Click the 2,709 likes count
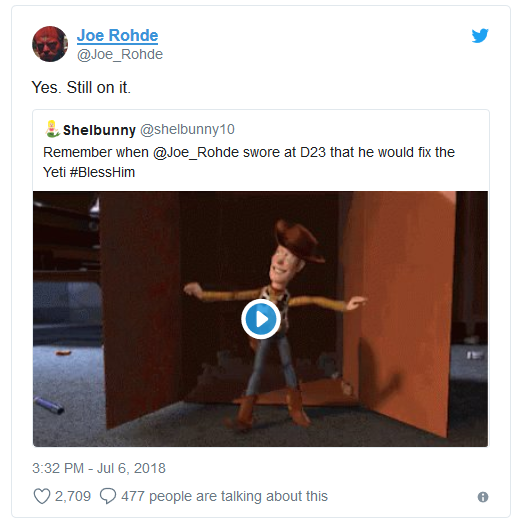The height and width of the screenshot is (528, 525). [x=73, y=496]
